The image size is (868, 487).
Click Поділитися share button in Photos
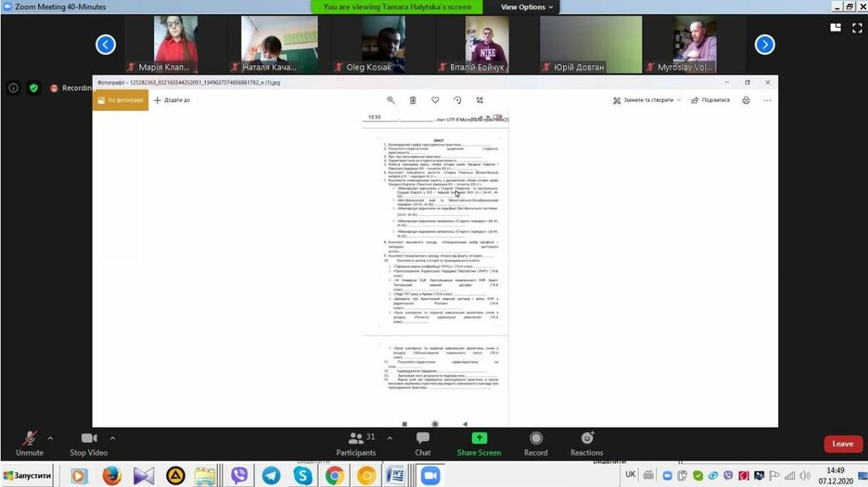[x=710, y=100]
